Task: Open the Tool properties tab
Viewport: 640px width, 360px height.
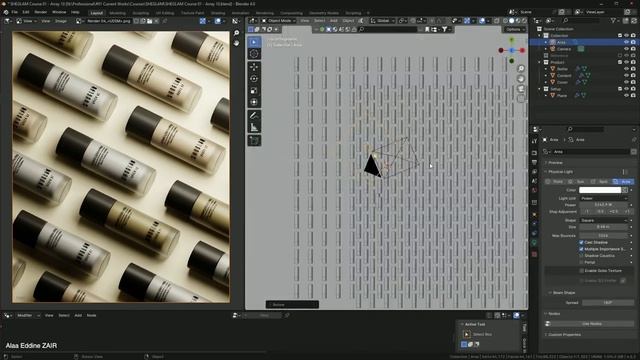Action: click(x=534, y=141)
